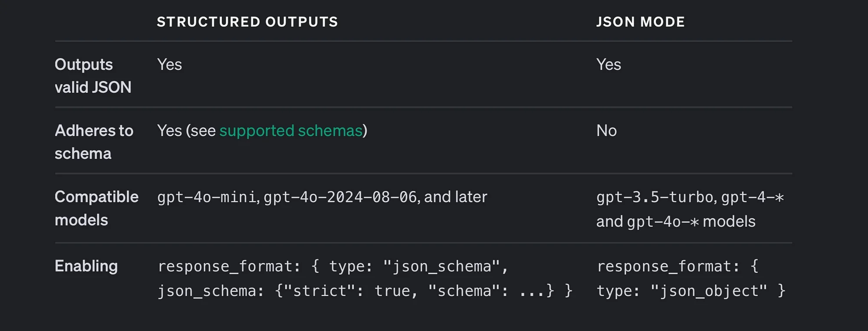This screenshot has width=868, height=331.
Task: Select the "Compatible models" row label
Action: 96,208
